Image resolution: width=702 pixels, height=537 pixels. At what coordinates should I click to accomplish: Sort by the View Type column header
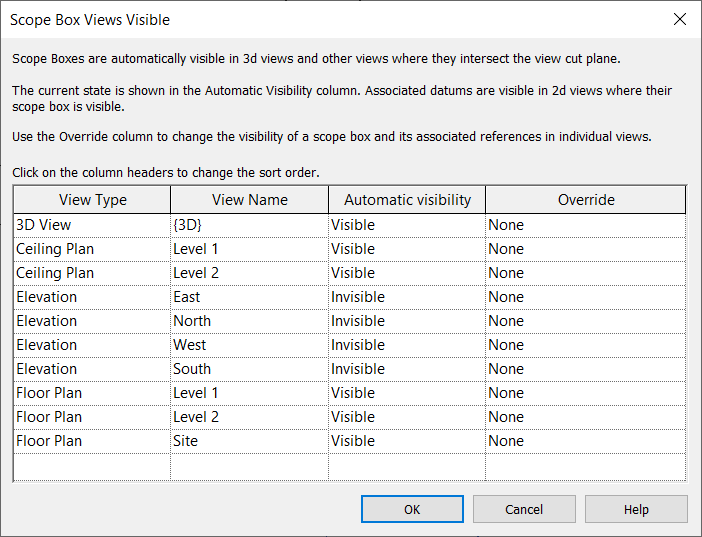click(x=92, y=200)
